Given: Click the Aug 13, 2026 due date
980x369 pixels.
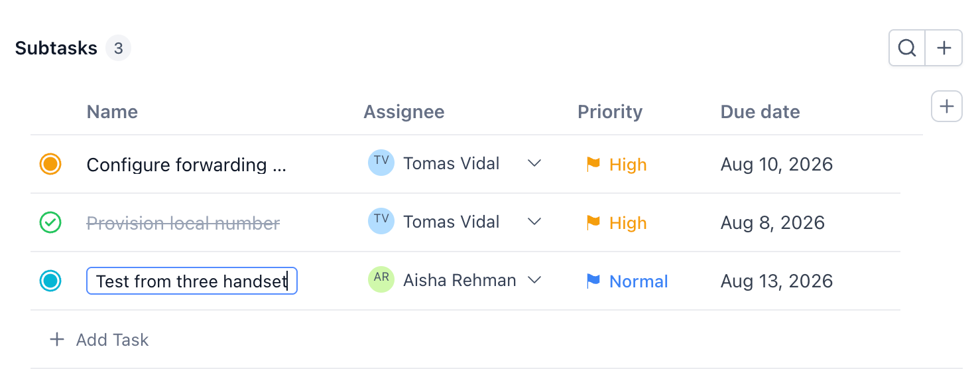Looking at the screenshot, I should 776,281.
